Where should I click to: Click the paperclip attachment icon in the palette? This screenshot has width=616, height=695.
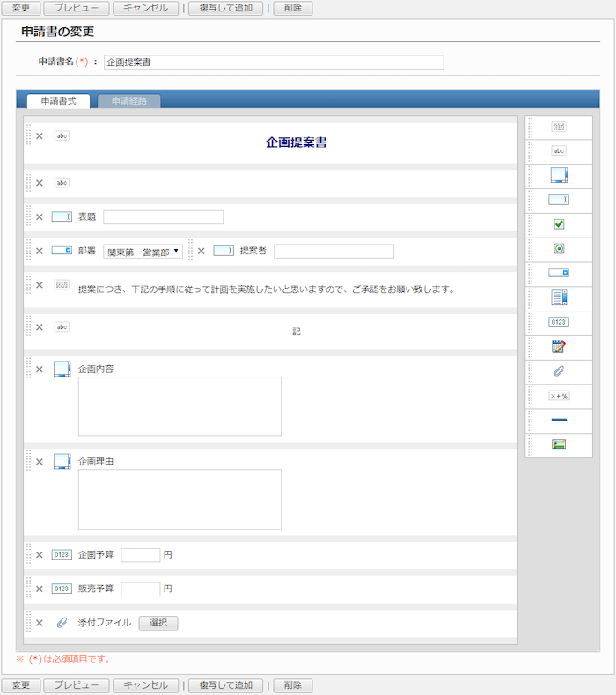(559, 371)
